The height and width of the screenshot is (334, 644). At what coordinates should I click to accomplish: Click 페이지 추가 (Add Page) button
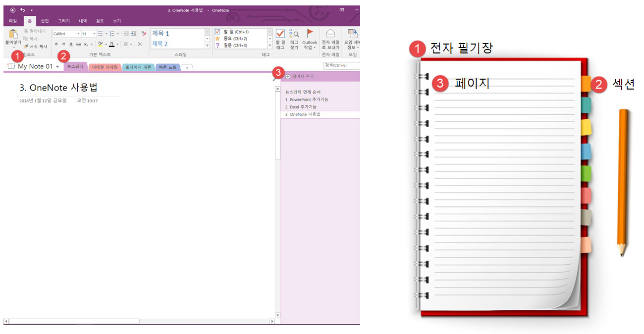(x=299, y=76)
